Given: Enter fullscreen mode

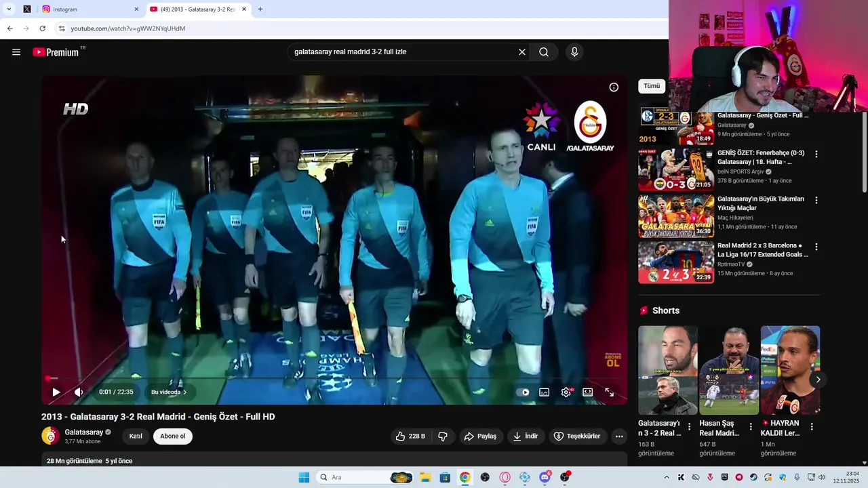Looking at the screenshot, I should pos(609,392).
